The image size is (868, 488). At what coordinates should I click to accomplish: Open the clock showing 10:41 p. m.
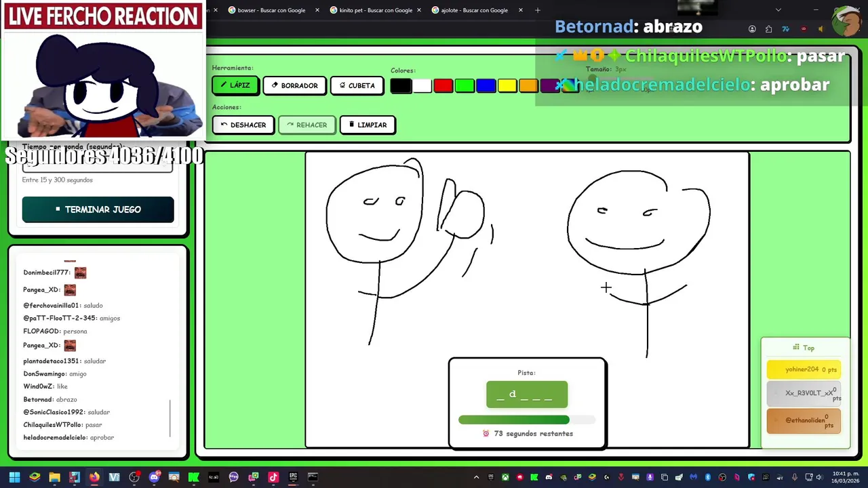tap(846, 477)
